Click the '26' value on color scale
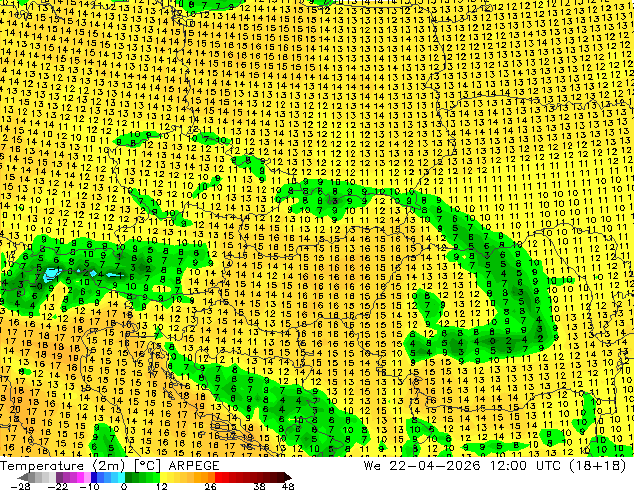The height and width of the screenshot is (490, 634). [210, 486]
